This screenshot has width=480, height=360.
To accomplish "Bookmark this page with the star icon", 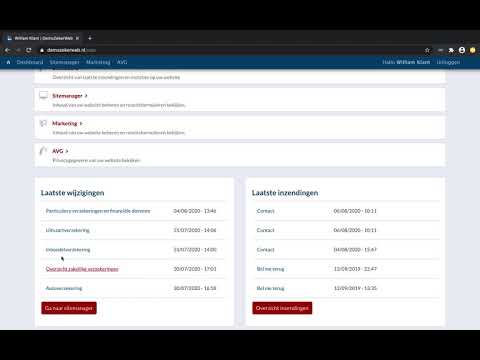I will pos(427,50).
